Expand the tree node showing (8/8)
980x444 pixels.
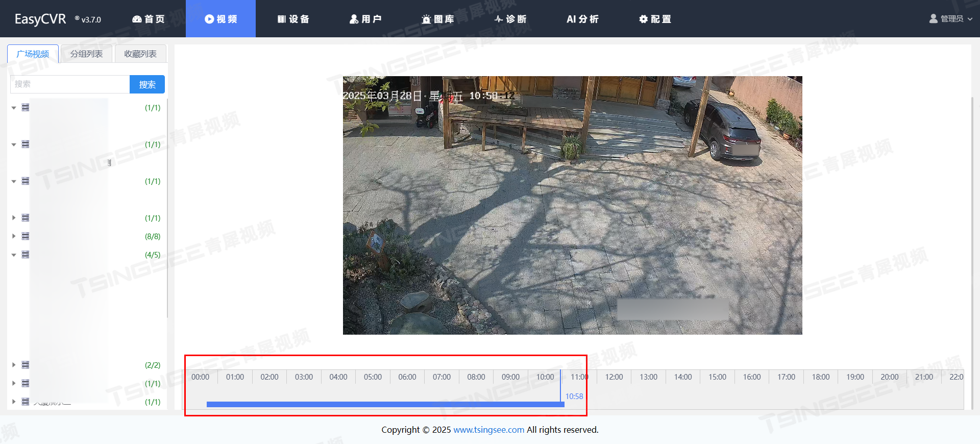click(14, 236)
